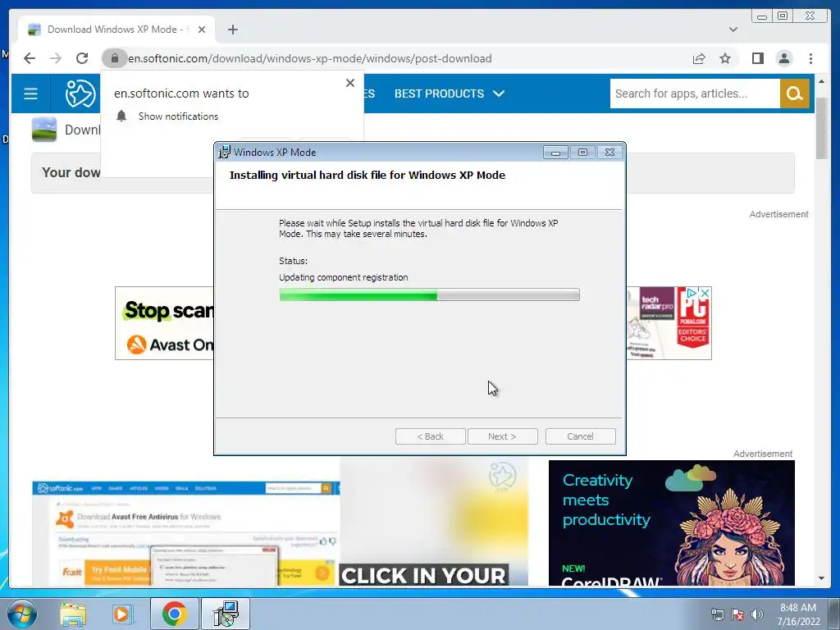Screen dimensions: 840x630
Task: Click the 'Show notifications' text
Action: tap(178, 116)
